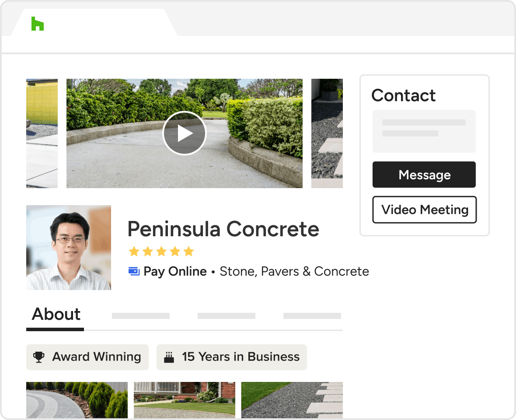Send a message via Message button
The image size is (516, 420).
424,175
